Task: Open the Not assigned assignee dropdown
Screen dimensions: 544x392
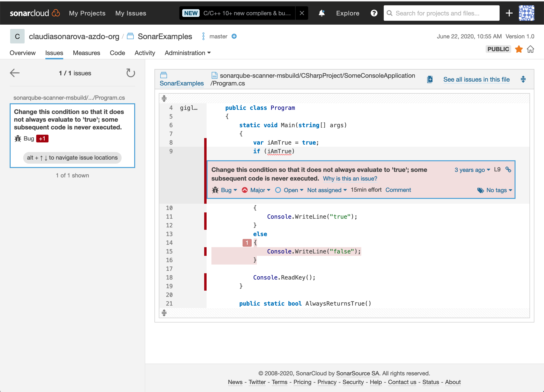Action: coord(327,190)
